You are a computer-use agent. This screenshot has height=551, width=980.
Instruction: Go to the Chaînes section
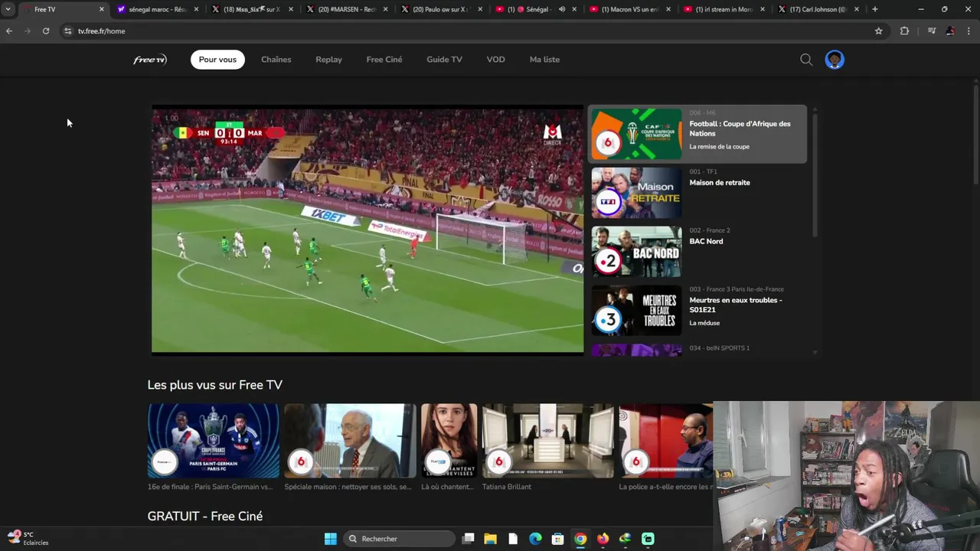[x=276, y=60]
